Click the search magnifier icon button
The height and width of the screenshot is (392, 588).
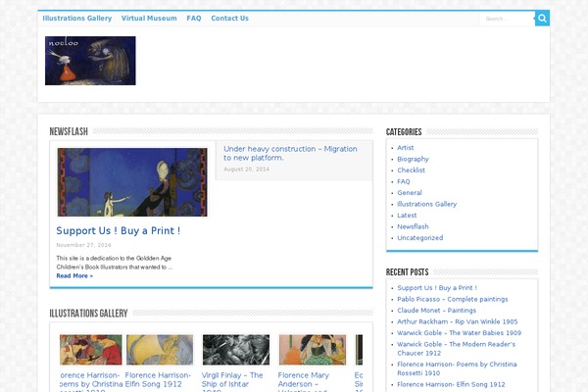tap(542, 18)
